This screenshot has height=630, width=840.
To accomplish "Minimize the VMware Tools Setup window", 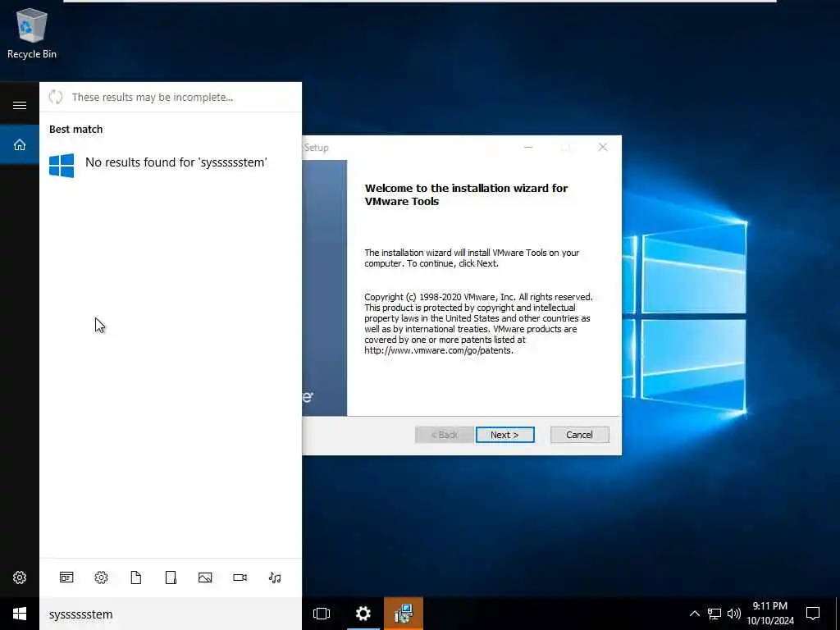I will tap(528, 148).
